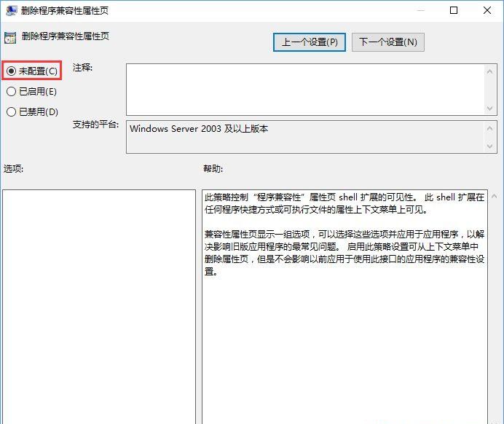Screen dimensions: 504x424
Task: Click the 帮助: label above the help pane
Action: click(x=213, y=169)
